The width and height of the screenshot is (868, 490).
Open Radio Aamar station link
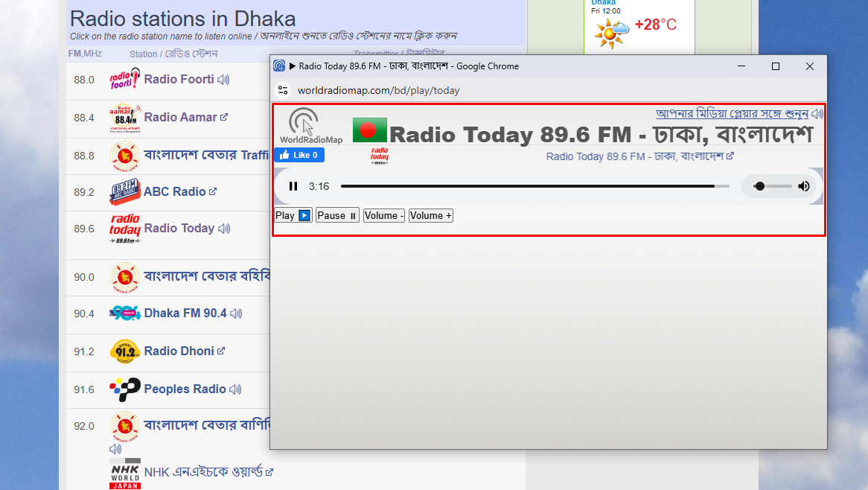click(x=180, y=118)
